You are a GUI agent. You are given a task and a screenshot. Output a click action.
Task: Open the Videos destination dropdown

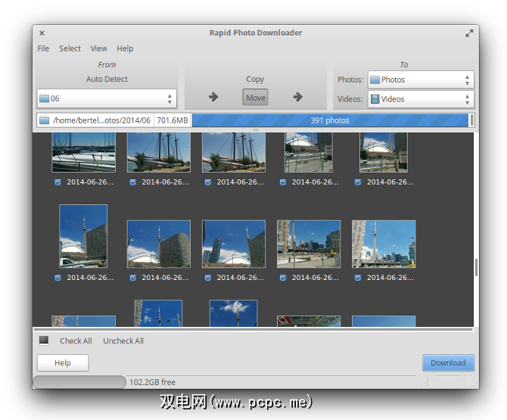(421, 99)
